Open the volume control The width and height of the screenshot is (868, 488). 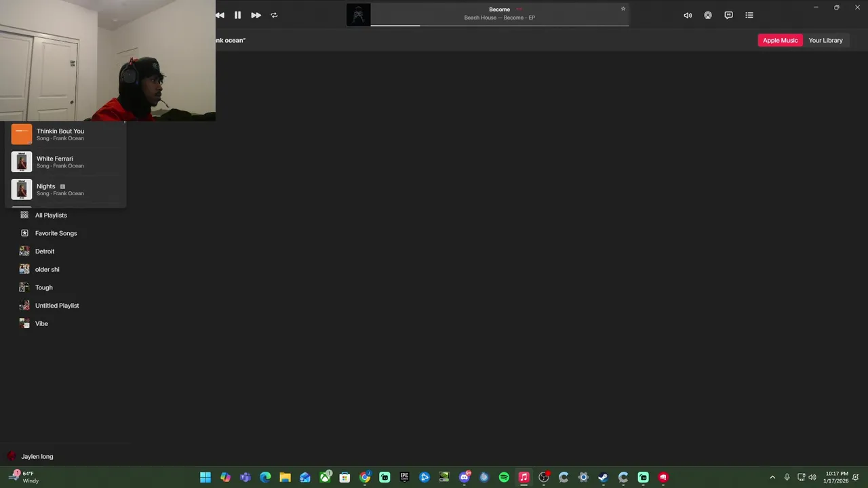688,15
